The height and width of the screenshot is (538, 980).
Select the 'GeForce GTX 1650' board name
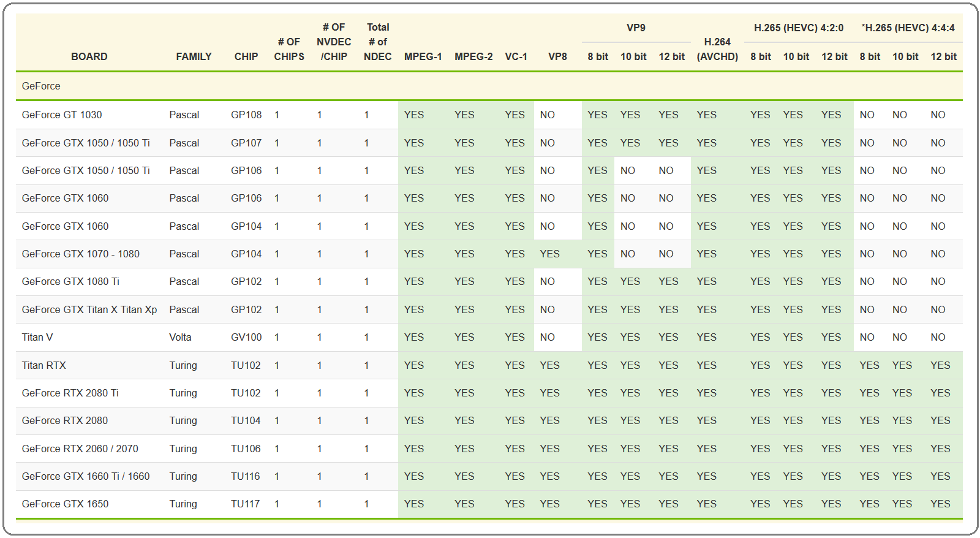(x=65, y=504)
